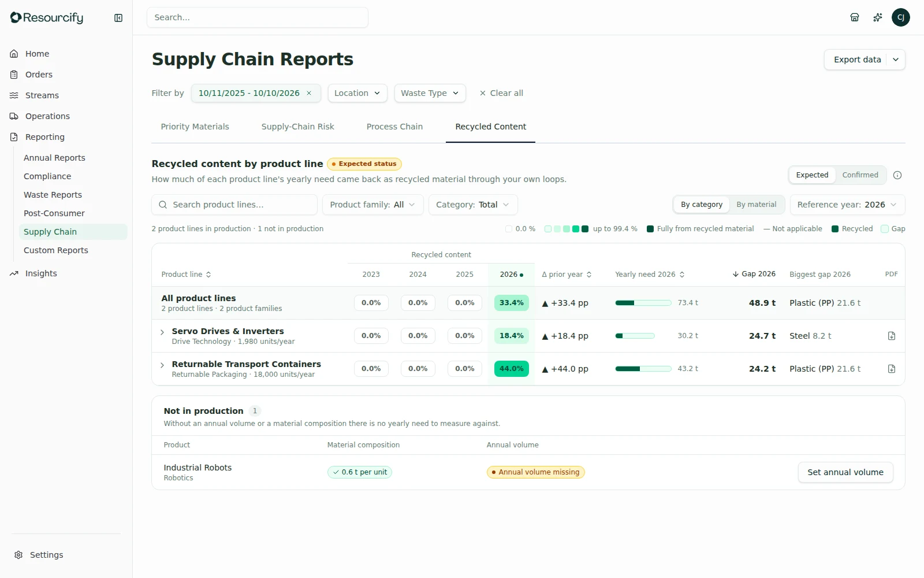924x578 pixels.
Task: Remove the date range filter chip
Action: click(x=309, y=93)
